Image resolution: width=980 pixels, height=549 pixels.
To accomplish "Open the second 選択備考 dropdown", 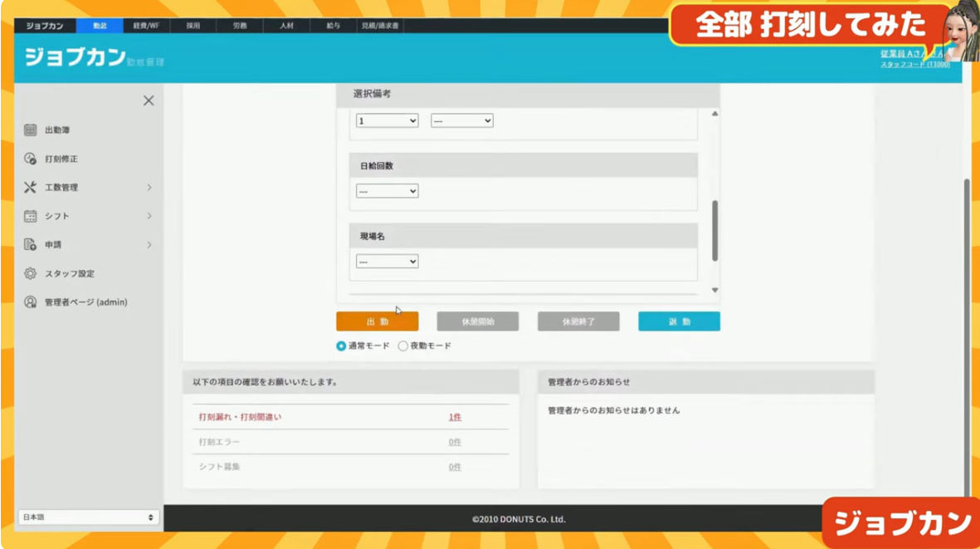I will pos(462,120).
